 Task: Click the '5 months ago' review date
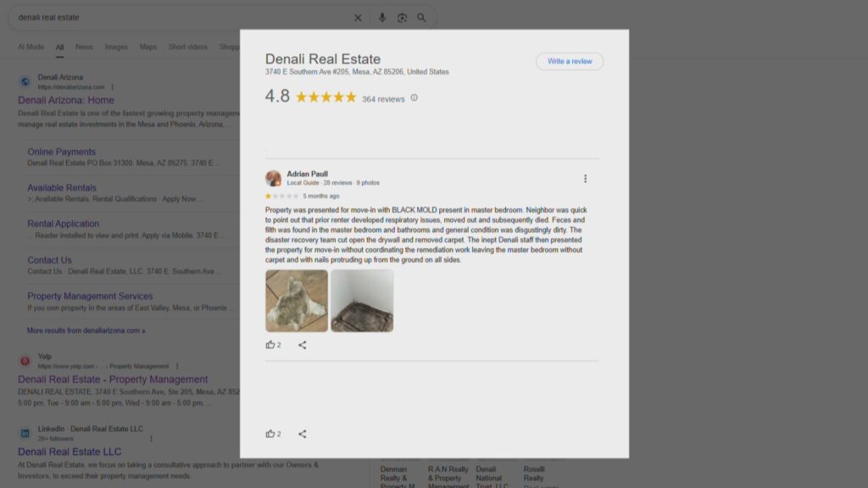[321, 196]
